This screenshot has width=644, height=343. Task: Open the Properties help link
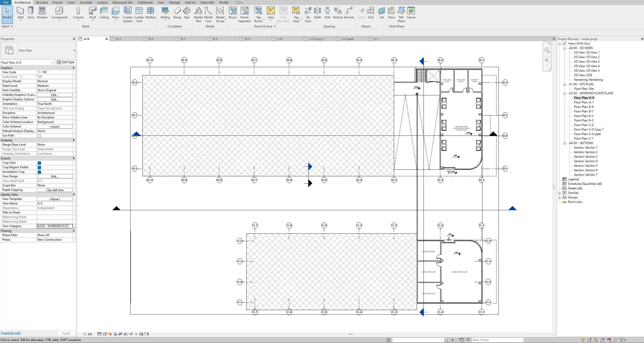(x=11, y=333)
